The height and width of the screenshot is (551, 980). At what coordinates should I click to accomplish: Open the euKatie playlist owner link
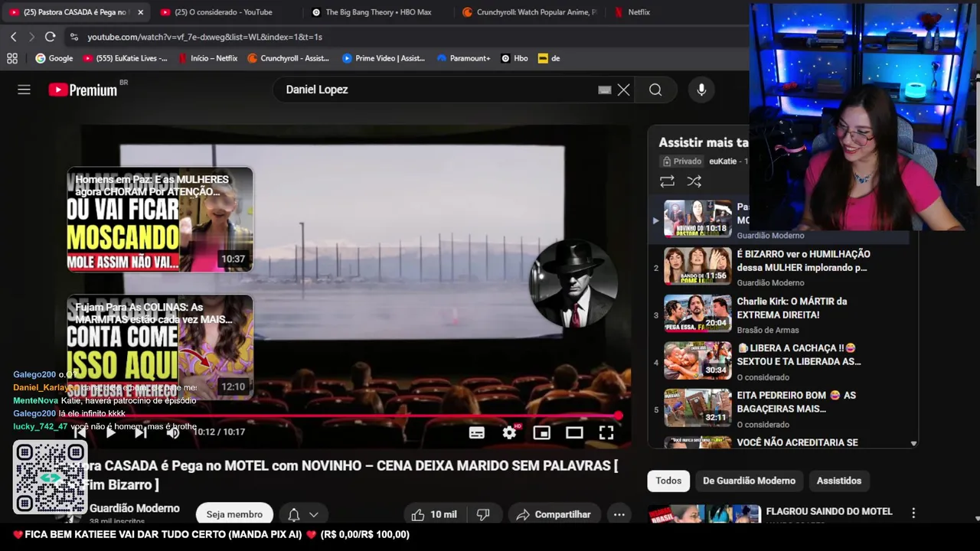[x=723, y=161]
